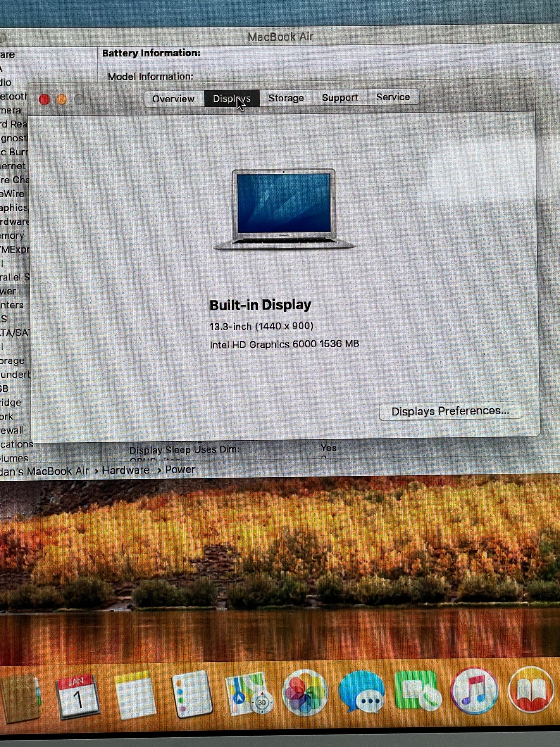Image resolution: width=560 pixels, height=747 pixels.
Task: Select Diagnostics in System Information sidebar
Action: 14,138
